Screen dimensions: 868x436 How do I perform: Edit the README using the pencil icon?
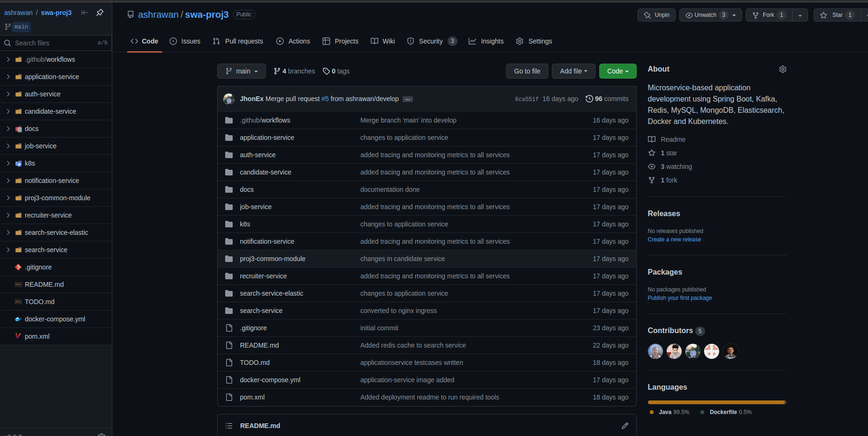(625, 426)
